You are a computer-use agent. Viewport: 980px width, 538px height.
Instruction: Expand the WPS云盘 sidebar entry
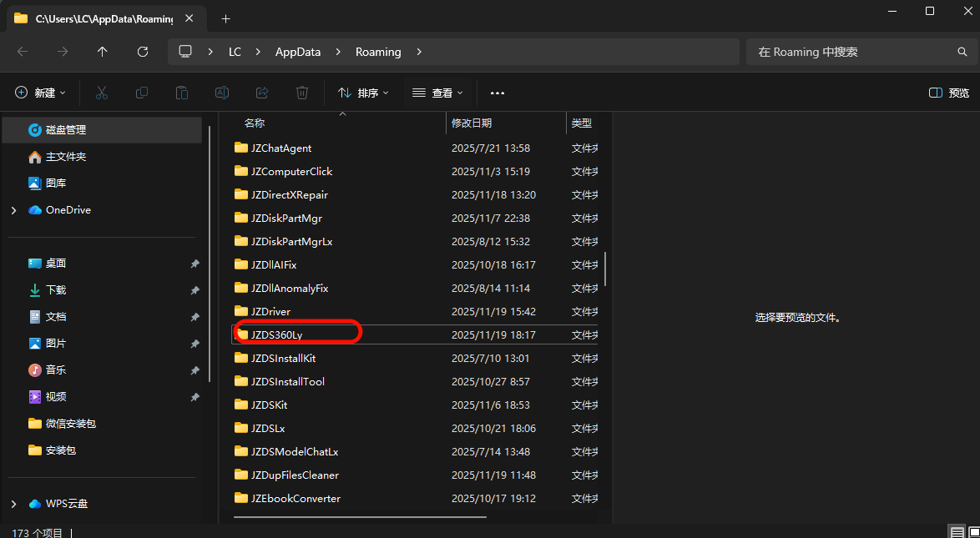(13, 503)
